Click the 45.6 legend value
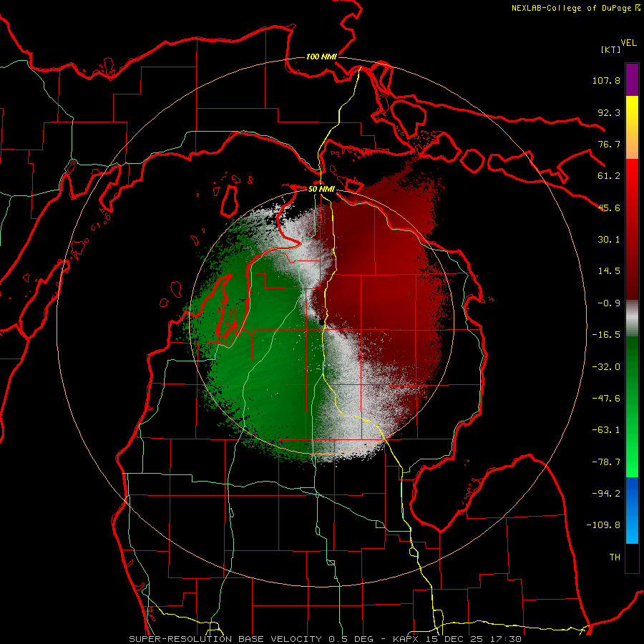The height and width of the screenshot is (644, 644). tap(609, 208)
